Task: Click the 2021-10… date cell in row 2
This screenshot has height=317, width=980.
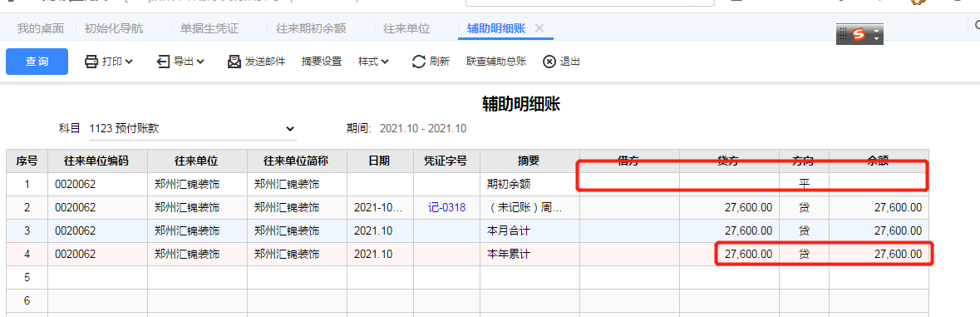Action: [x=380, y=207]
